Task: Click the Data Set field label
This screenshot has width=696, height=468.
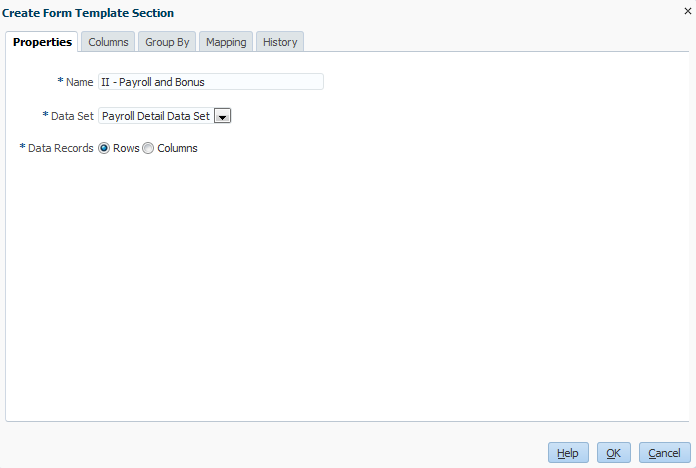Action: pos(72,116)
